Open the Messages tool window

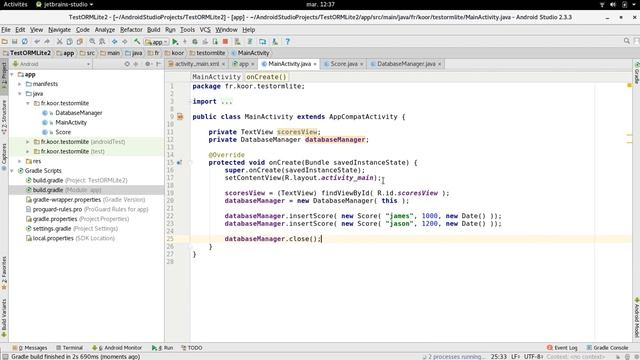pyautogui.click(x=29, y=348)
